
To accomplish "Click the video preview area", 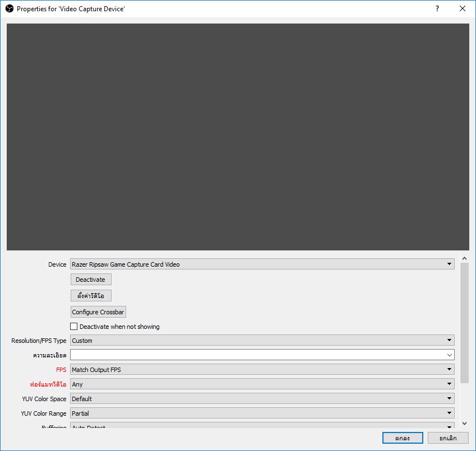I will [x=238, y=137].
